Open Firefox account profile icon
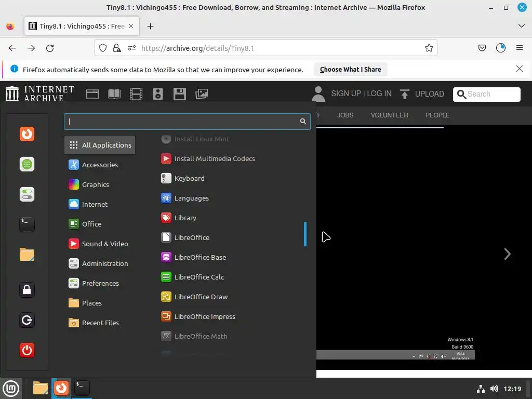Image resolution: width=532 pixels, height=399 pixels. click(x=501, y=48)
